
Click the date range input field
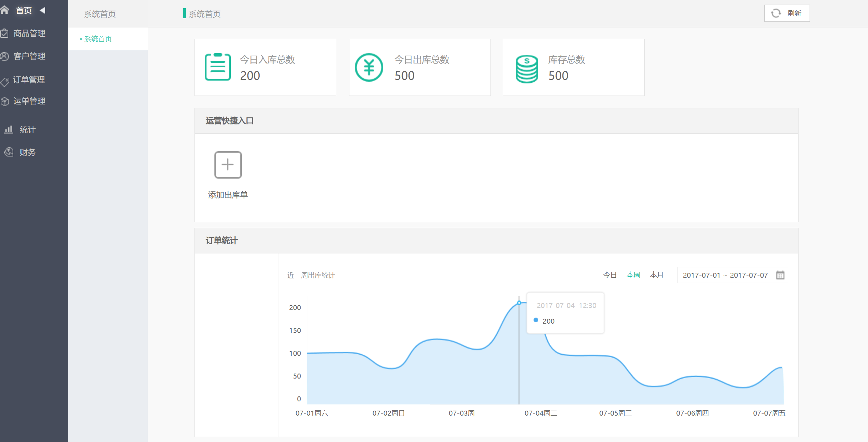point(733,275)
